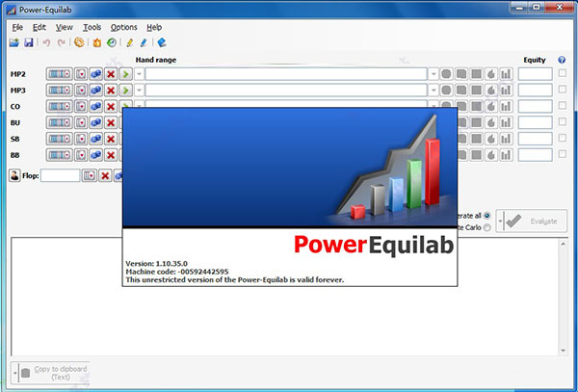Open the range selector for SB
Viewport: 578px width, 392px height.
tap(59, 139)
